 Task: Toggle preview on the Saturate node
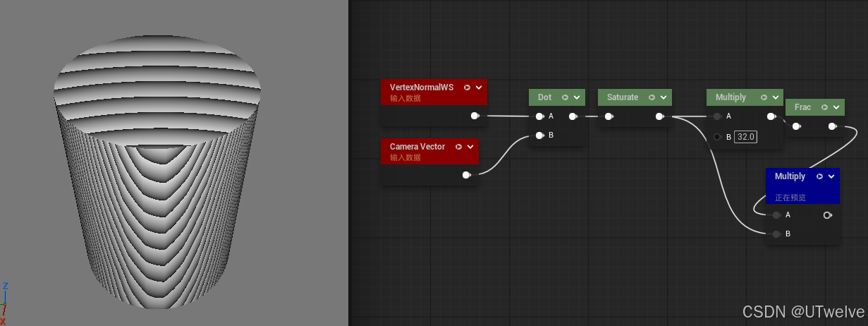point(652,97)
